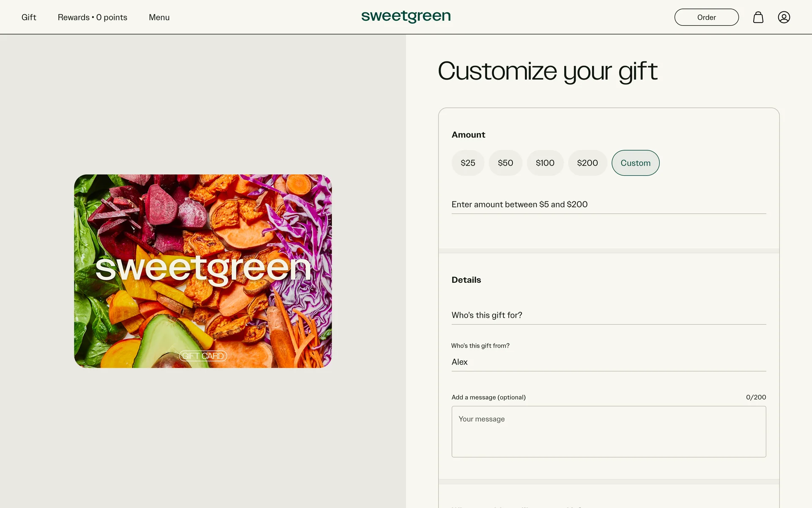Click the Order button

pos(707,17)
